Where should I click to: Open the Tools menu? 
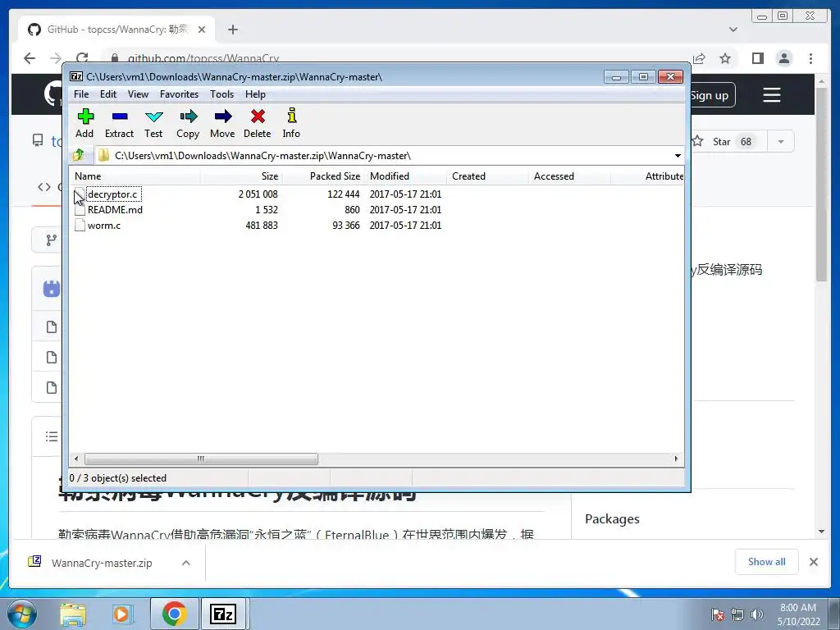point(221,94)
